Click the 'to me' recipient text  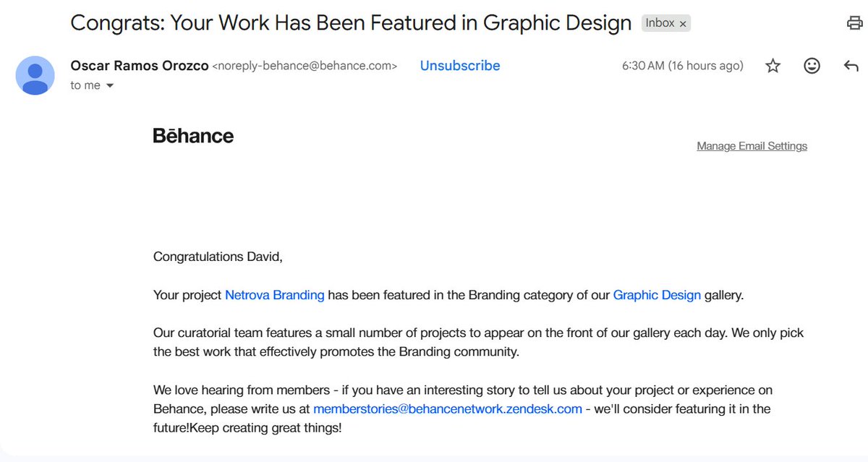(x=85, y=85)
